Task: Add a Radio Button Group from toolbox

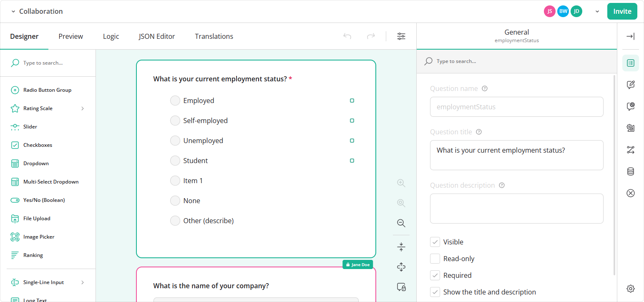Action: click(48, 90)
